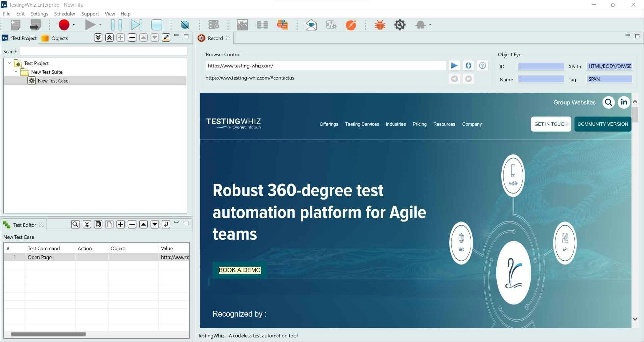Click the orange bug tracker icon
This screenshot has height=342, width=644.
tap(380, 25)
